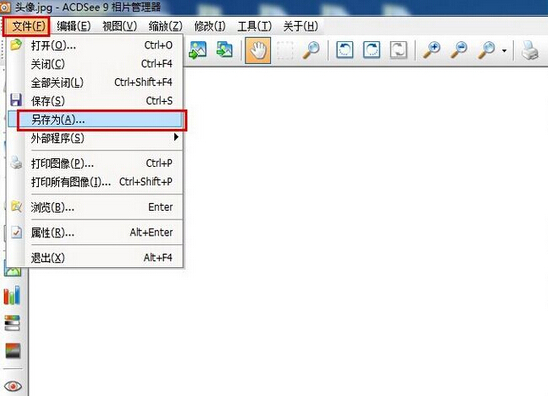548x396 pixels.
Task: Open the 文件(F) menu
Action: pyautogui.click(x=27, y=26)
